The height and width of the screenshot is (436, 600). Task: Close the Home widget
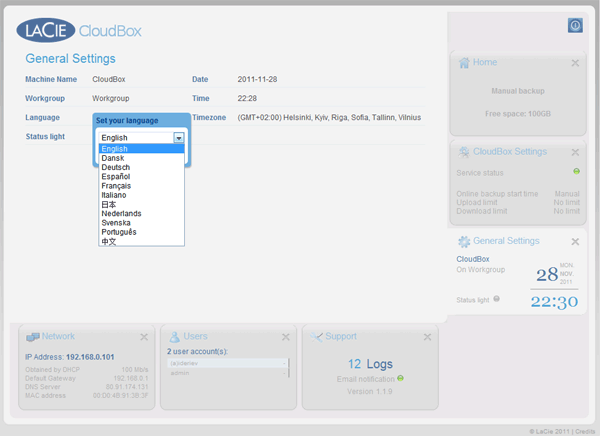[x=575, y=63]
